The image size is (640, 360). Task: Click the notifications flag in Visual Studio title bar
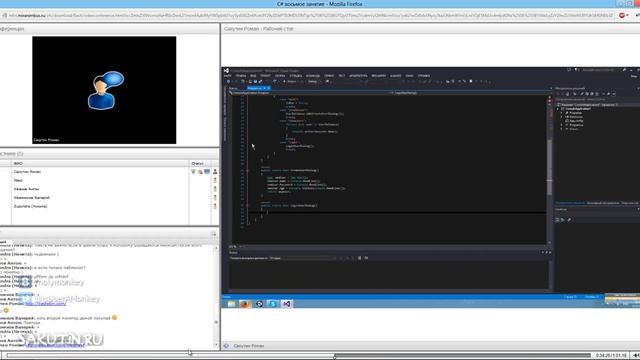coord(577,70)
